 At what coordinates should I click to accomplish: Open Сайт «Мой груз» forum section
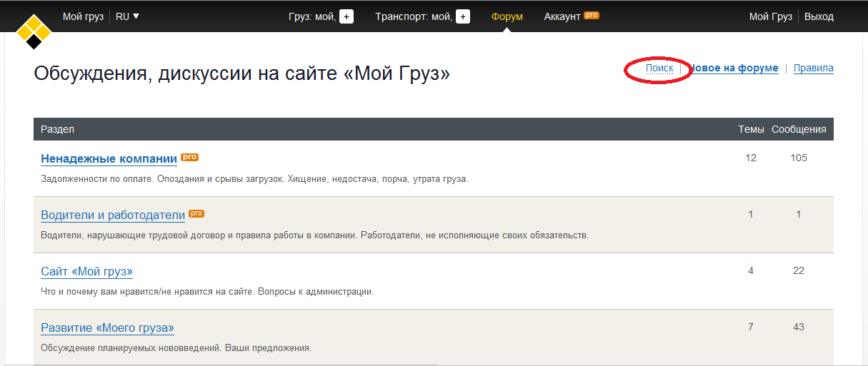tap(86, 271)
